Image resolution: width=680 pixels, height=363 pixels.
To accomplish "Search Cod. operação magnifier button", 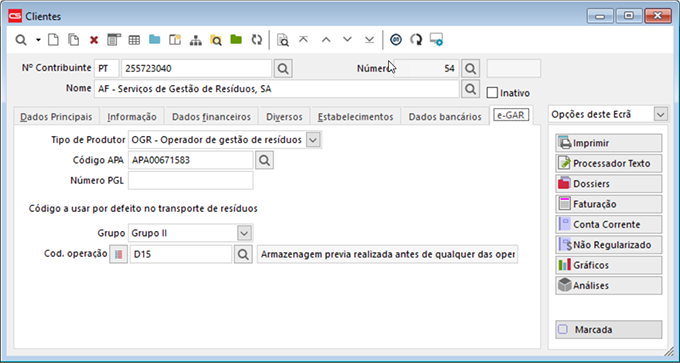I will 243,255.
